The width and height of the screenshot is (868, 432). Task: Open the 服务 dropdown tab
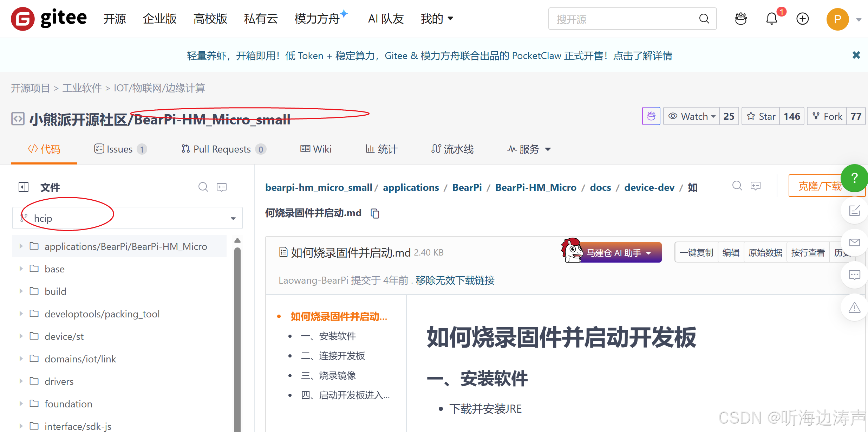click(529, 149)
